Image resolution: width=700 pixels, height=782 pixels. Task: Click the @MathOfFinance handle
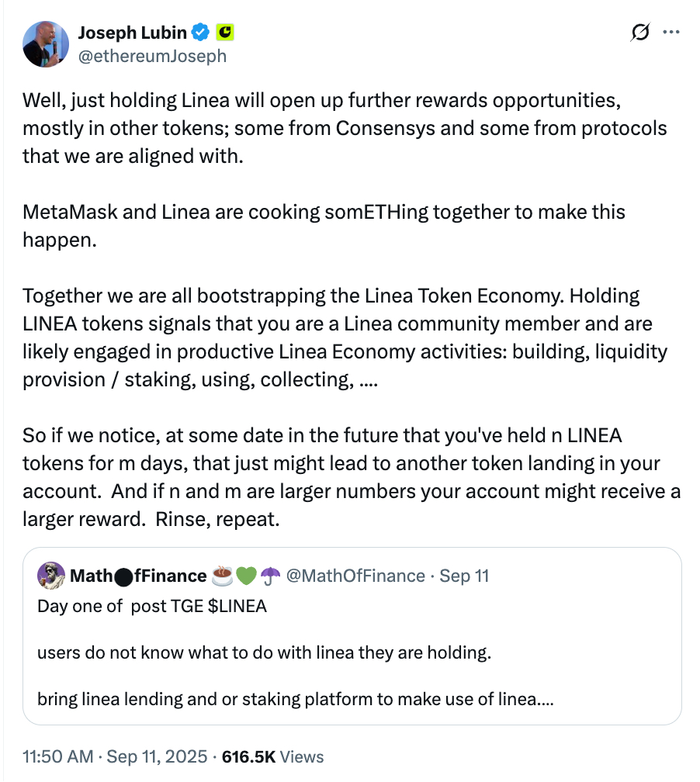point(355,576)
